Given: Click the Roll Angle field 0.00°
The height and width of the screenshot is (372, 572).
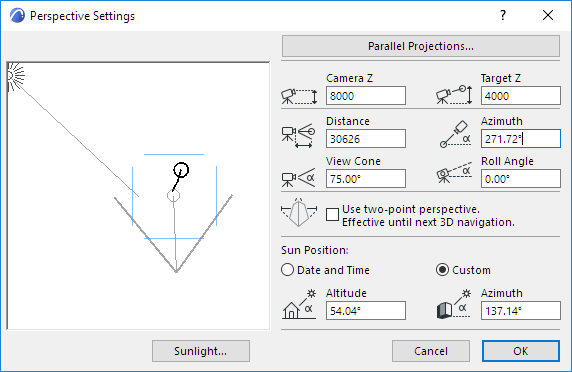Looking at the screenshot, I should [x=521, y=179].
